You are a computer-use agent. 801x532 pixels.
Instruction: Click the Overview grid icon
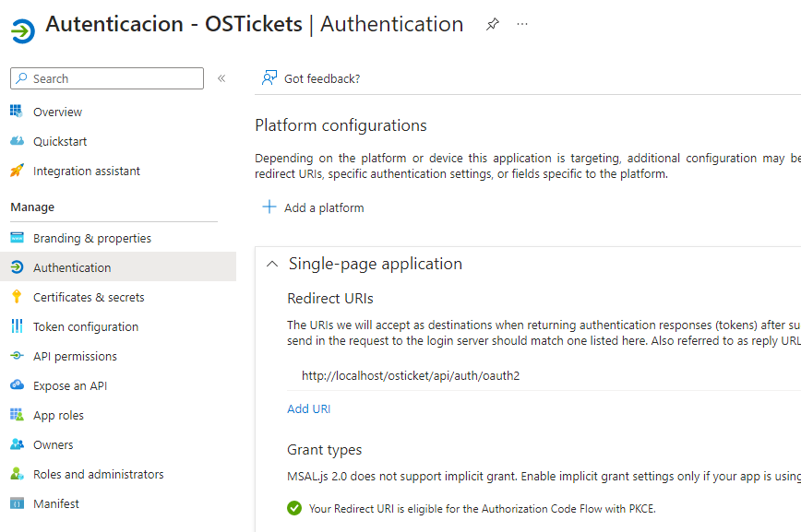17,112
